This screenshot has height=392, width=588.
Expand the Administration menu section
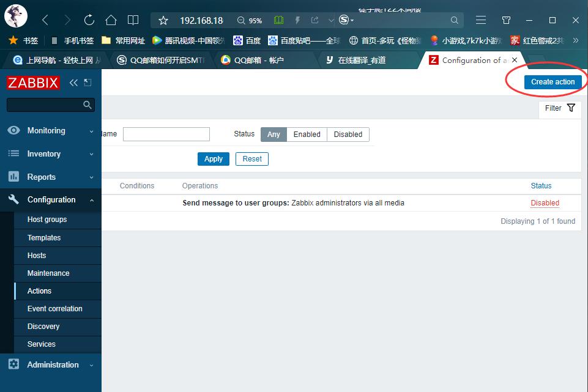51,364
